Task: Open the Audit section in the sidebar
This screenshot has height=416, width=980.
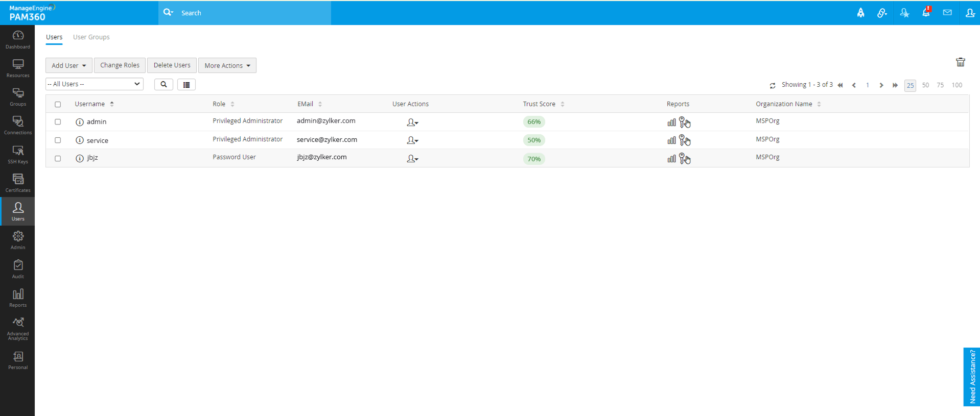Action: pos(18,269)
